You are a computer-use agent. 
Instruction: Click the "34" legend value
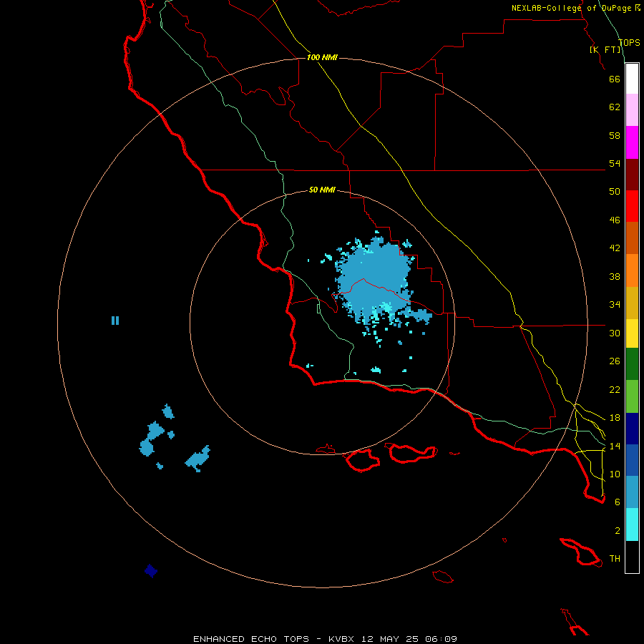(x=615, y=305)
